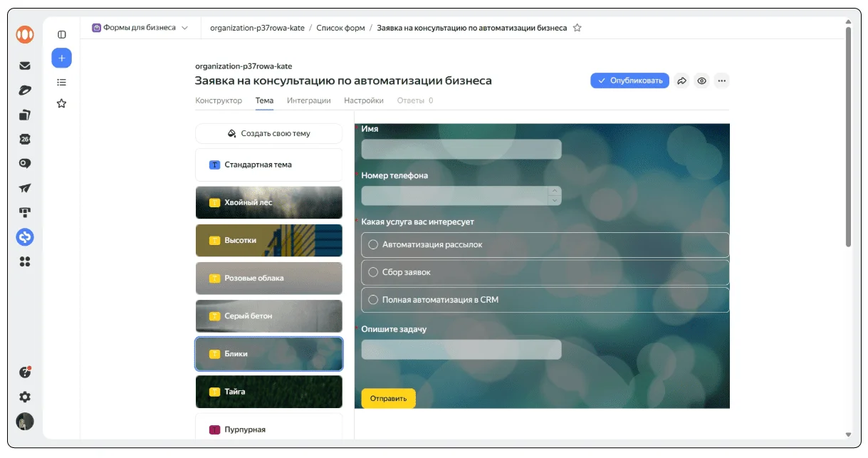Open Documents from the left sidebar

click(25, 115)
